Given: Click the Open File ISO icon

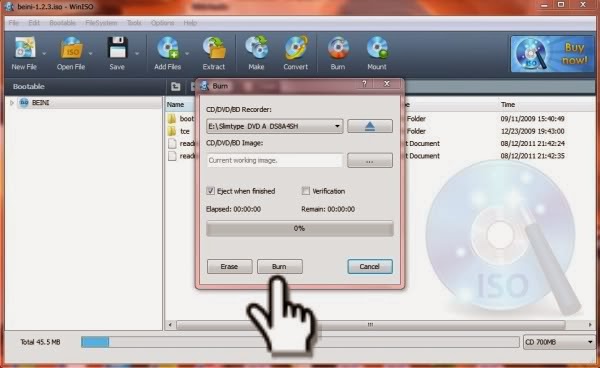Looking at the screenshot, I should 71,48.
